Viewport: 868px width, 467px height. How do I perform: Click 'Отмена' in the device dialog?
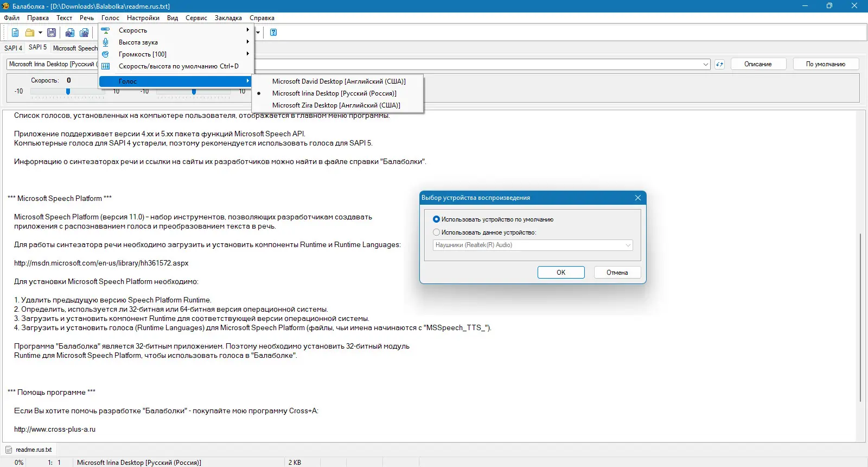click(x=617, y=273)
